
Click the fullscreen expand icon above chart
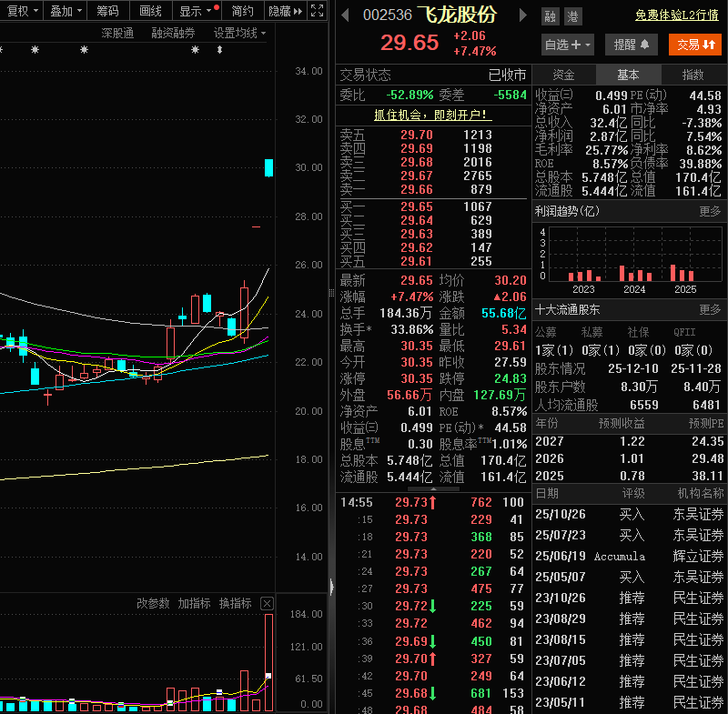tap(317, 11)
